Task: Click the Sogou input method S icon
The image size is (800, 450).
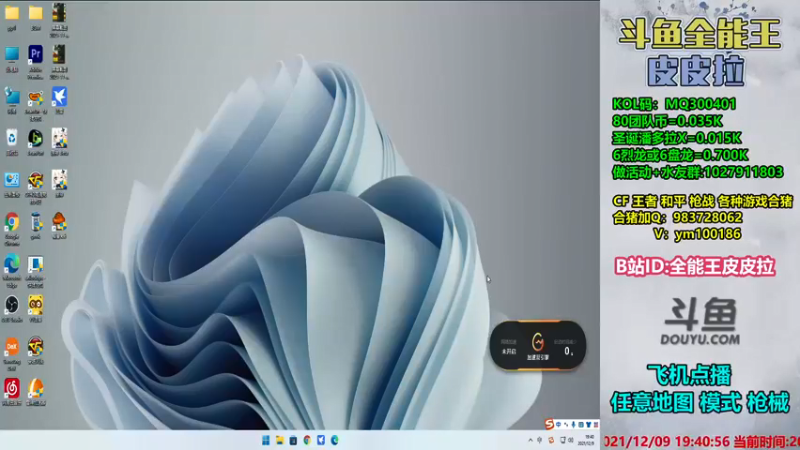Action: [549, 424]
